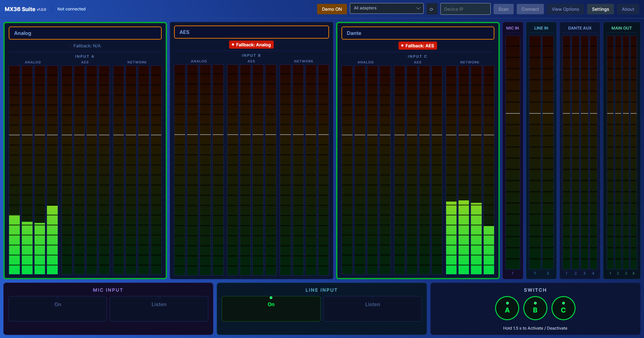Click the MIC IN channel 1 meter

pyautogui.click(x=513, y=152)
